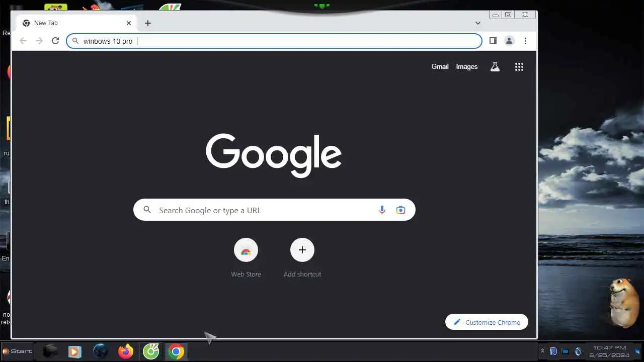Open the side panel icon
The height and width of the screenshot is (362, 644).
493,41
